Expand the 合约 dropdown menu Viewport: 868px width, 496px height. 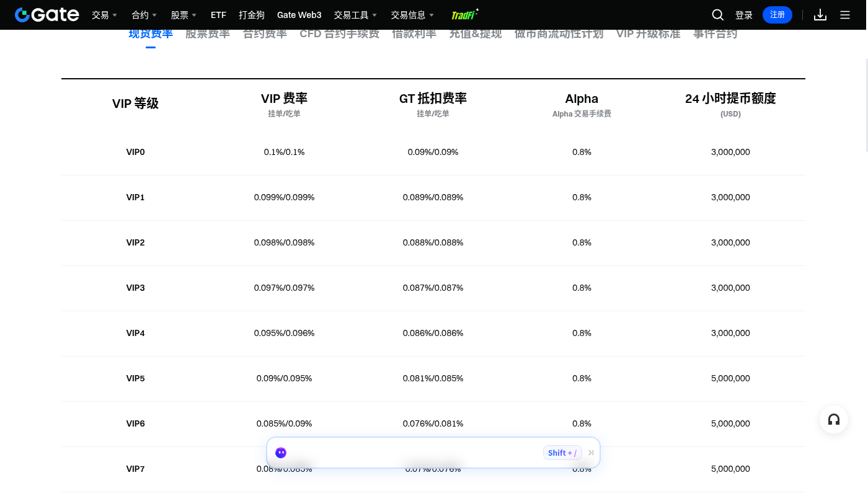144,15
